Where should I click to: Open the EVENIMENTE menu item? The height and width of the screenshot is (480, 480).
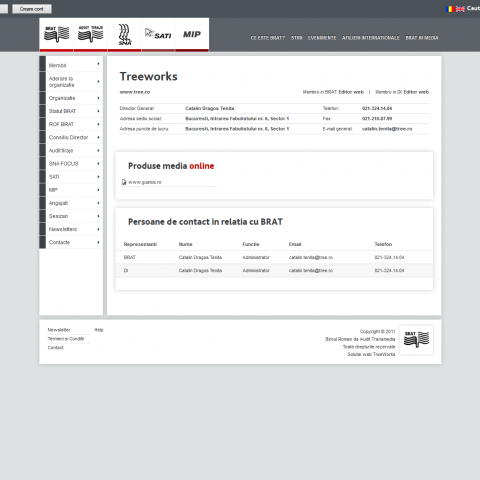[322, 38]
